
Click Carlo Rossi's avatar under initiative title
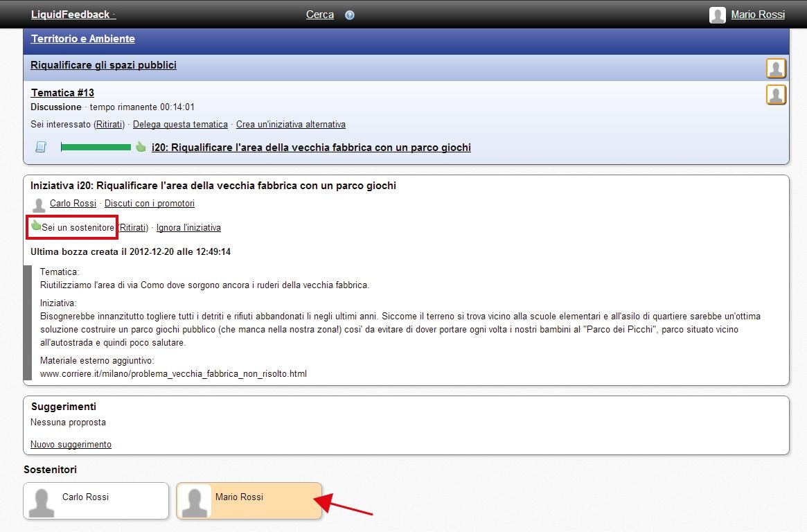[39, 204]
